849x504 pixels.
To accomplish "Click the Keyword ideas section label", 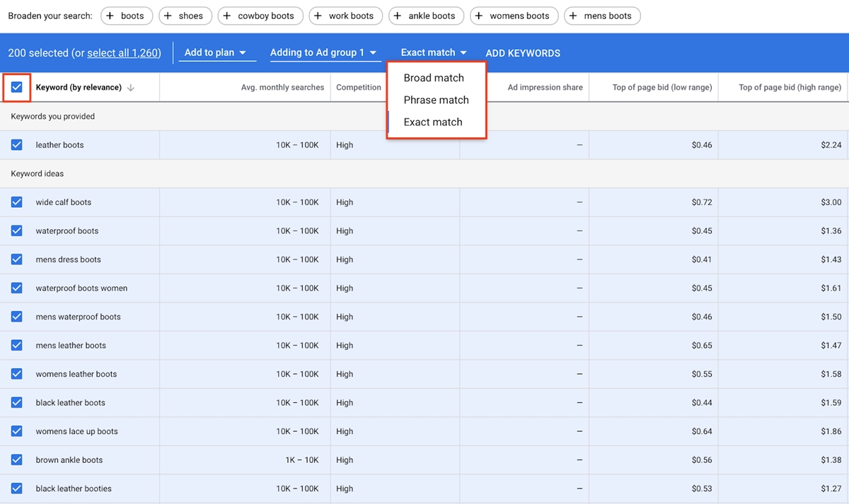I will pyautogui.click(x=37, y=174).
